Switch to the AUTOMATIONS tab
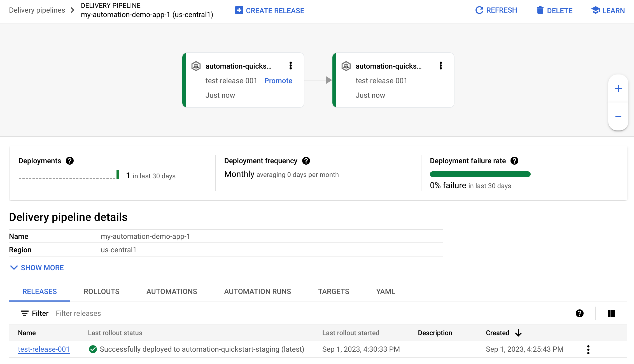 point(172,292)
